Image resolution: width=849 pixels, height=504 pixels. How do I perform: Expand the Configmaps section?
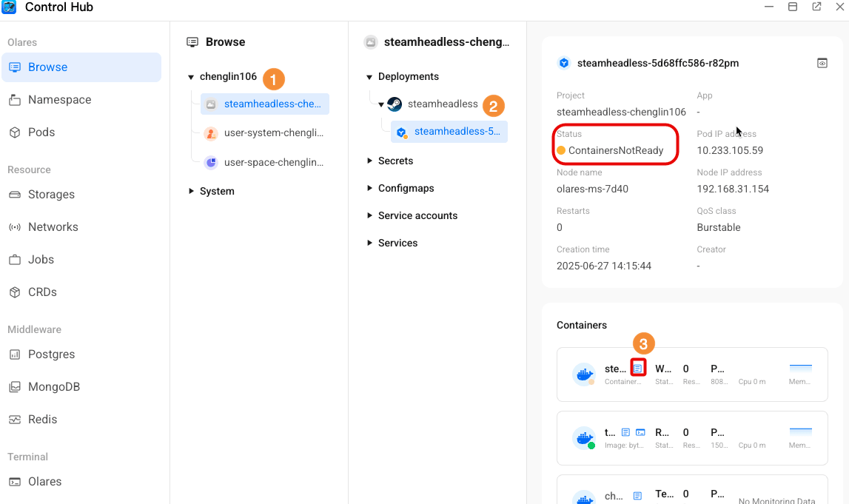tap(369, 188)
